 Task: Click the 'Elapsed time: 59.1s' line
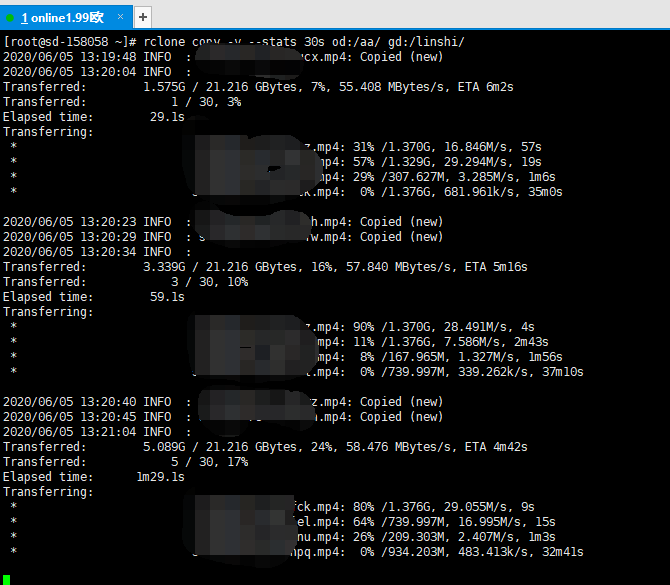click(x=94, y=297)
